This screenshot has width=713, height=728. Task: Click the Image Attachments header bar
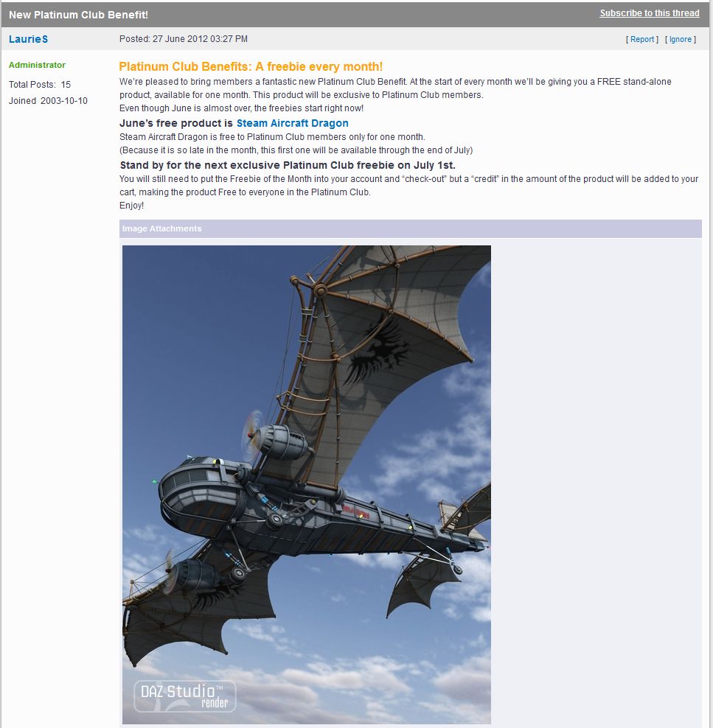click(x=411, y=228)
